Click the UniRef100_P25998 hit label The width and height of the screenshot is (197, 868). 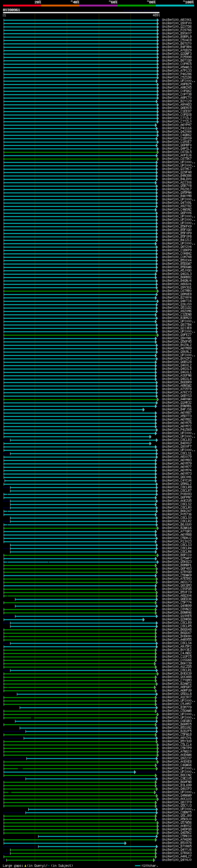point(177,57)
